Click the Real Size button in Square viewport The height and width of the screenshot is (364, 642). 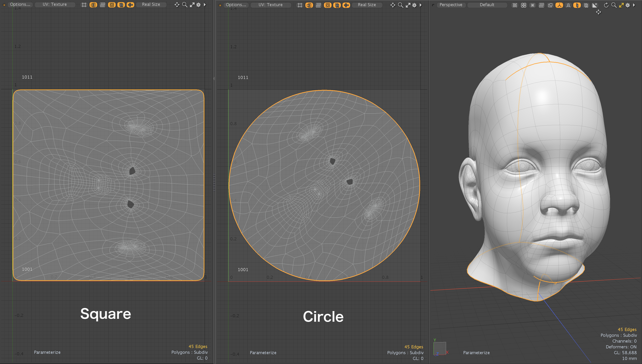[x=151, y=4]
